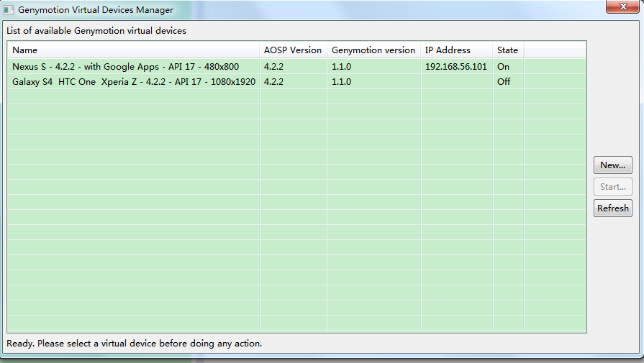Click AOSP version 4.2.2 in Galaxy S4 row

click(x=273, y=82)
